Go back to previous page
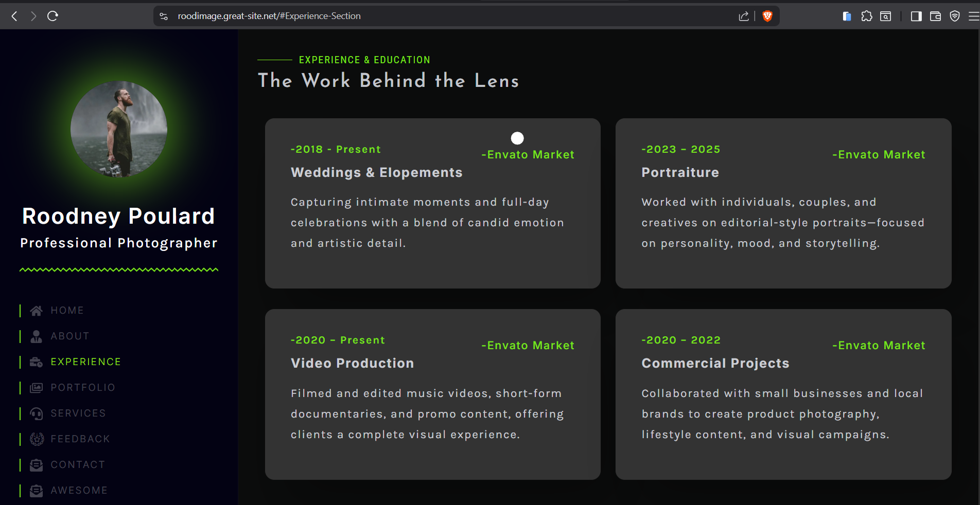Image resolution: width=980 pixels, height=505 pixels. (14, 16)
